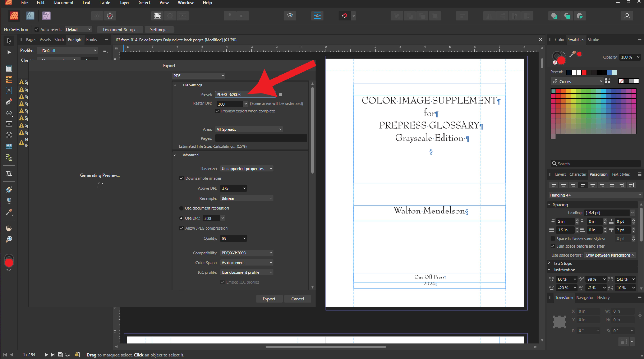The width and height of the screenshot is (644, 359).
Task: Click the Account user icon
Action: (x=627, y=16)
